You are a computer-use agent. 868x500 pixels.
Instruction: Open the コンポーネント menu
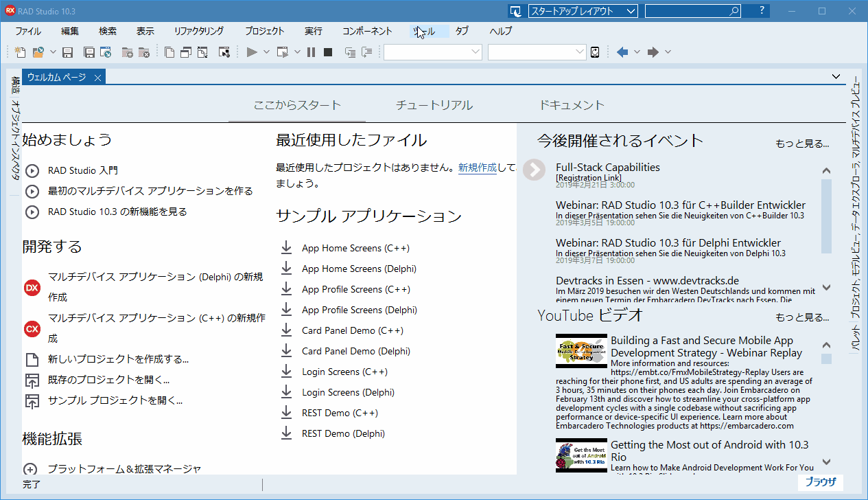tap(367, 31)
